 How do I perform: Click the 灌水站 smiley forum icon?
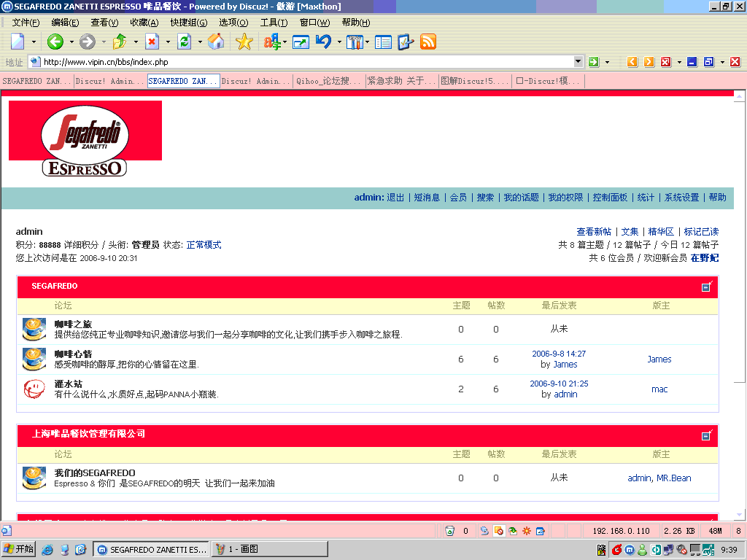34,389
